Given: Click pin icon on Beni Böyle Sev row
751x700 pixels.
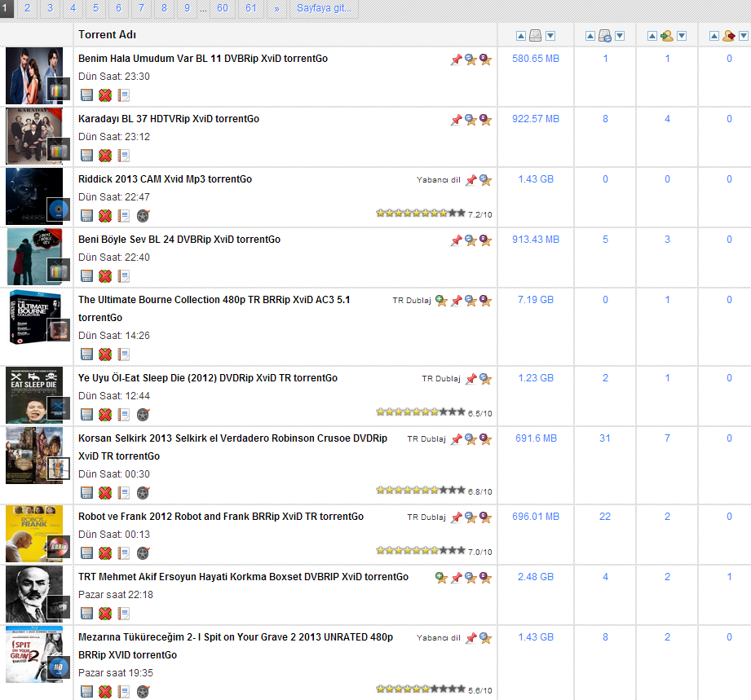Looking at the screenshot, I should (x=457, y=240).
